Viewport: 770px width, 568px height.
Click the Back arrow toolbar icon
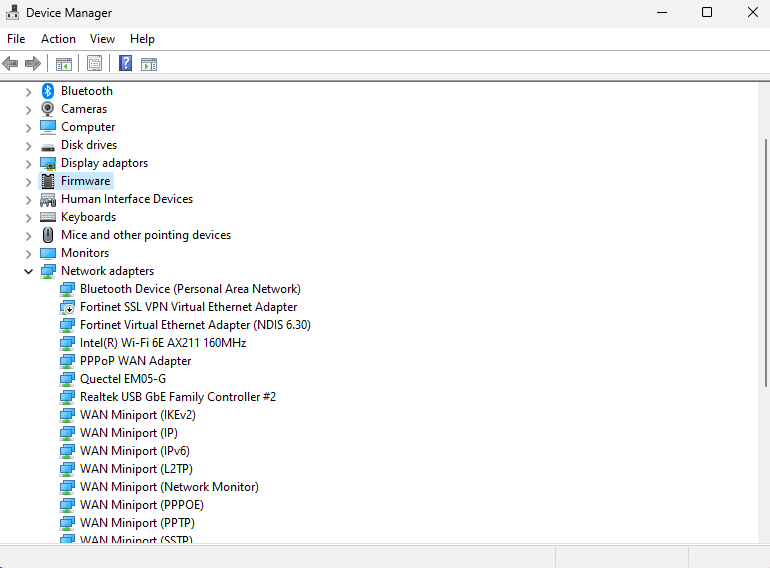(x=10, y=64)
